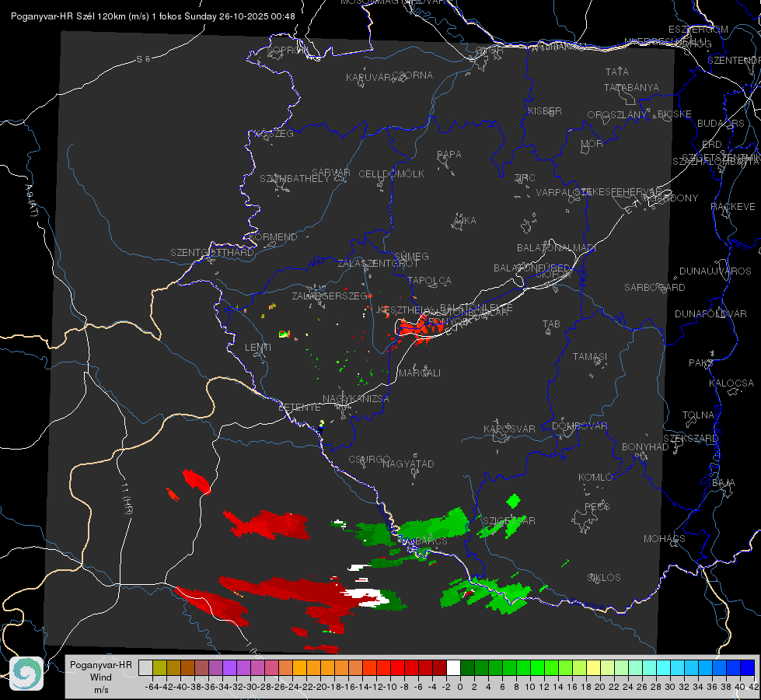Click the AJKA label
Viewport: 761px width, 700px height.
(x=465, y=220)
